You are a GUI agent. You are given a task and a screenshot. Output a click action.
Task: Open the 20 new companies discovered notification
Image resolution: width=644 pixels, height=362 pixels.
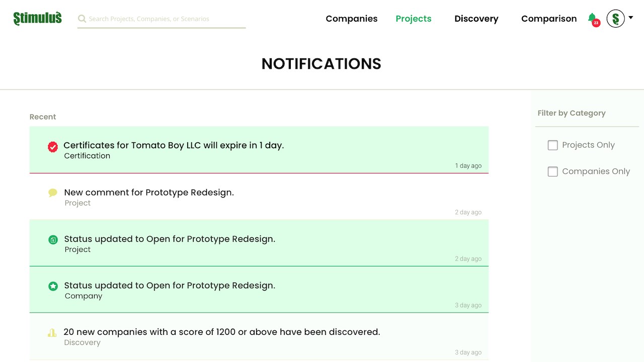[221, 332]
